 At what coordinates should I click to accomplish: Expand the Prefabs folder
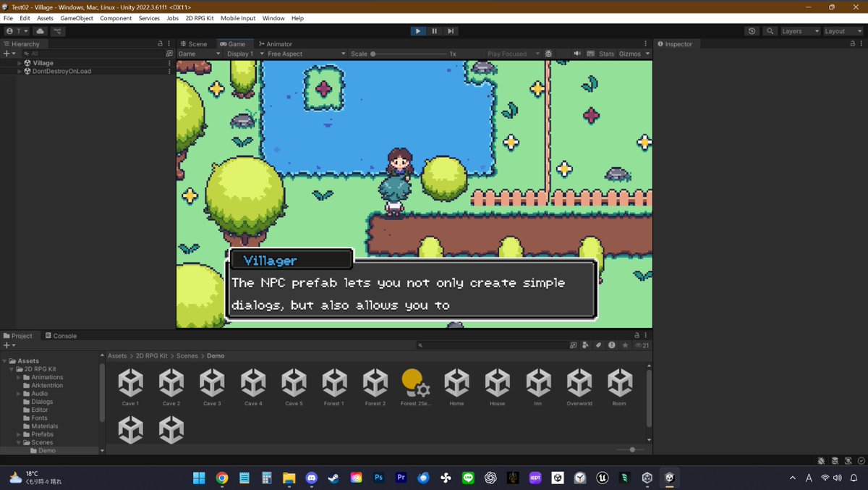tap(20, 434)
